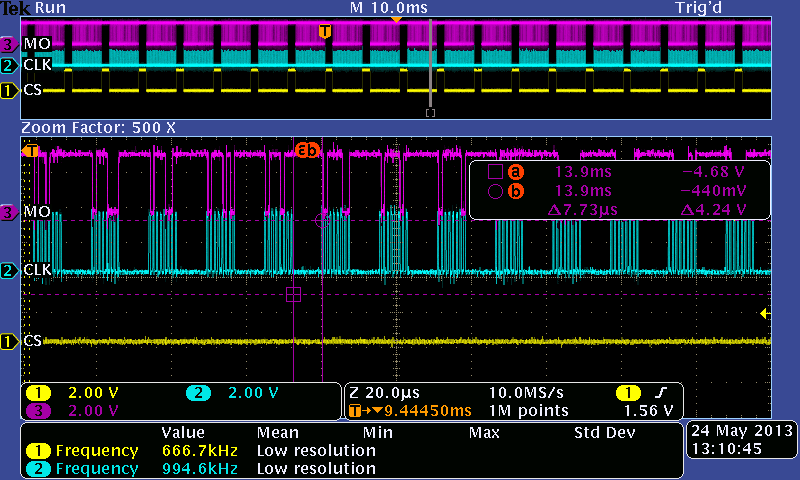This screenshot has height=480, width=800.
Task: Click the Trig'd status text
Action: 698,8
